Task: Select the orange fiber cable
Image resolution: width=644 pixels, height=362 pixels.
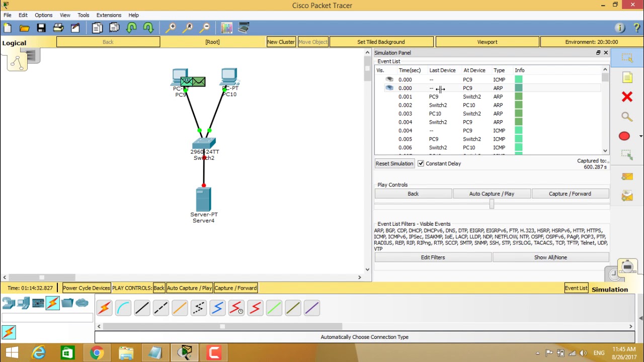Action: (x=180, y=308)
